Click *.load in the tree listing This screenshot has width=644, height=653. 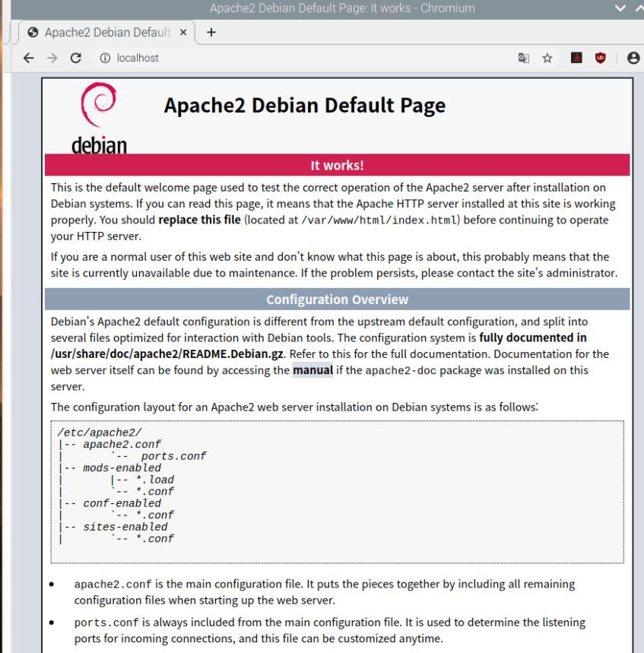[154, 480]
